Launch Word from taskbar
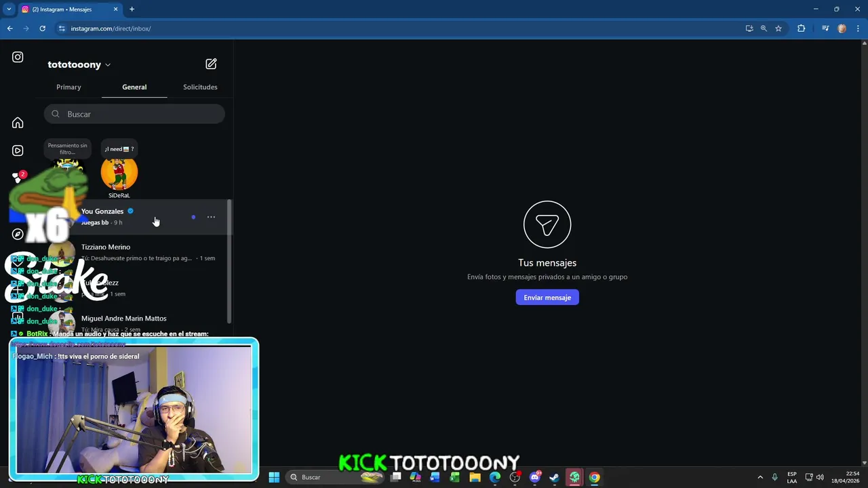868x488 pixels. pos(435,477)
